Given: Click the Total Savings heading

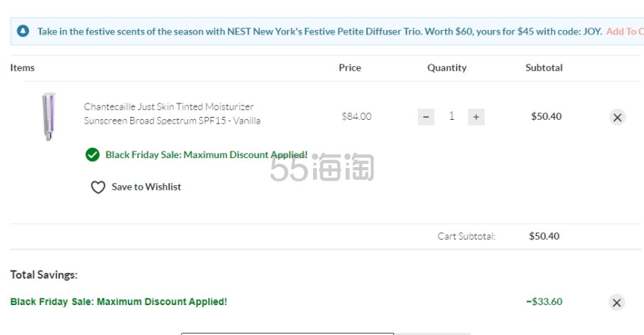Looking at the screenshot, I should 44,274.
